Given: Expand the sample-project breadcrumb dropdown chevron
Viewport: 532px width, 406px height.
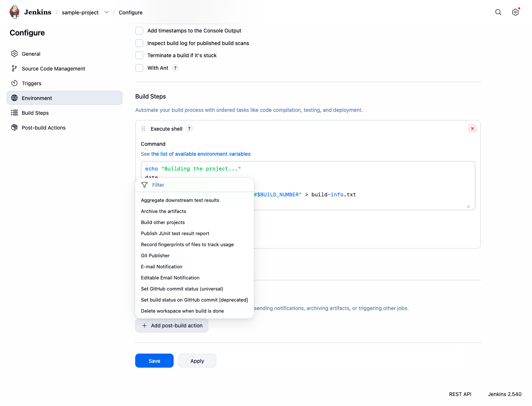Looking at the screenshot, I should (106, 12).
